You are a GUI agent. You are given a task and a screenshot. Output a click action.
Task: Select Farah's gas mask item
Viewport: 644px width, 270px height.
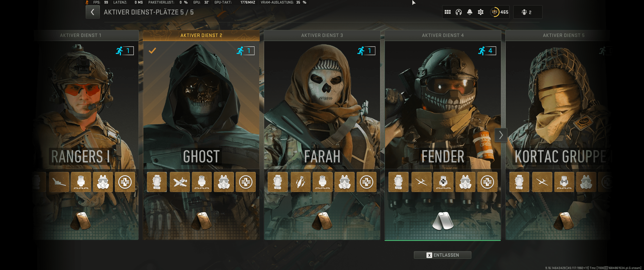(x=344, y=182)
